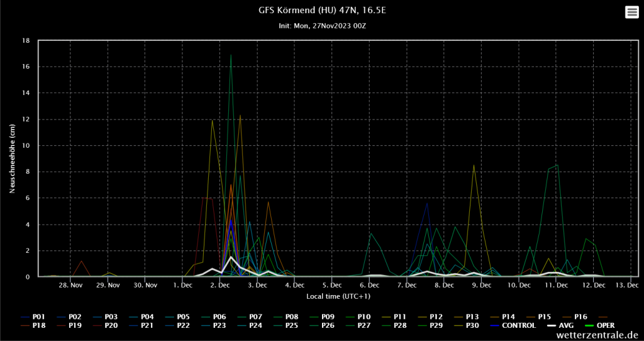Hide the P18 series
Screen dimensions: 644x341
click(x=38, y=325)
